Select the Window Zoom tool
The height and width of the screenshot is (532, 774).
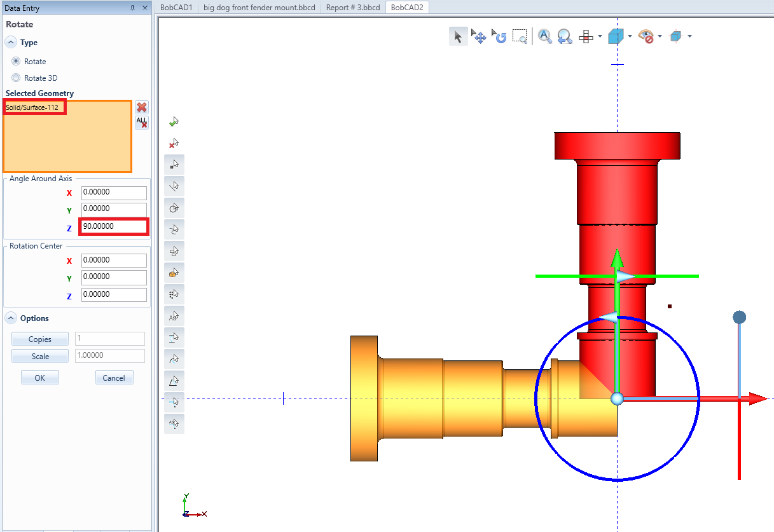[x=520, y=36]
